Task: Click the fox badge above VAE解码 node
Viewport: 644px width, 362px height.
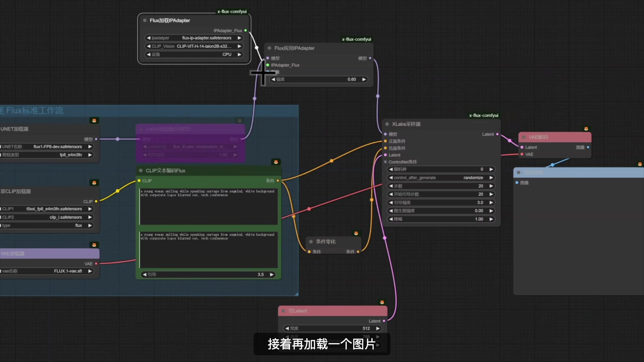Action: [586, 129]
